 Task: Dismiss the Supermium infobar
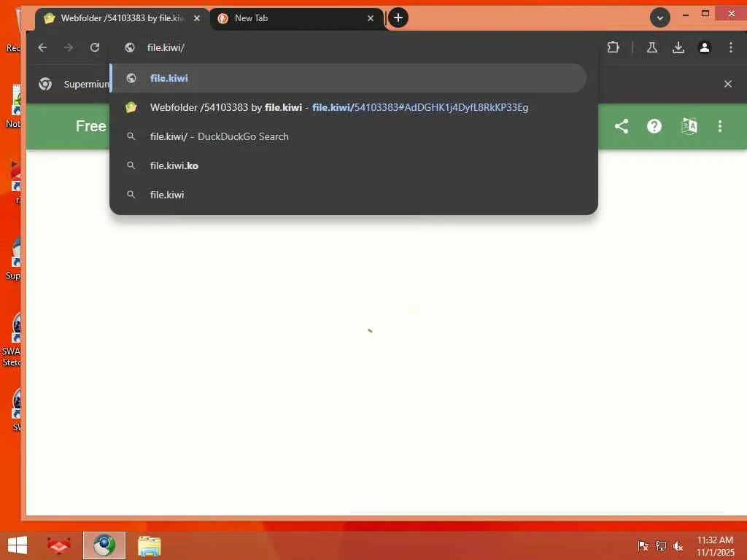(x=728, y=84)
